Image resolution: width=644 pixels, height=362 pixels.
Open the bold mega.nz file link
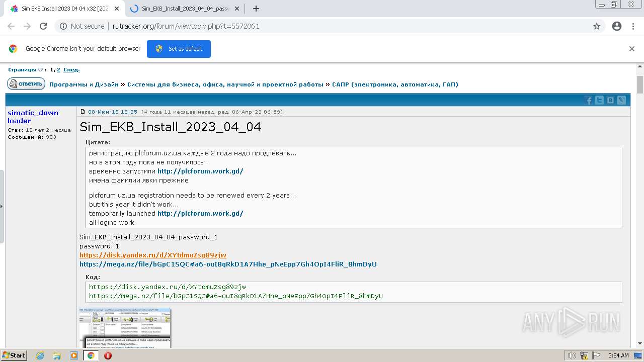click(228, 264)
